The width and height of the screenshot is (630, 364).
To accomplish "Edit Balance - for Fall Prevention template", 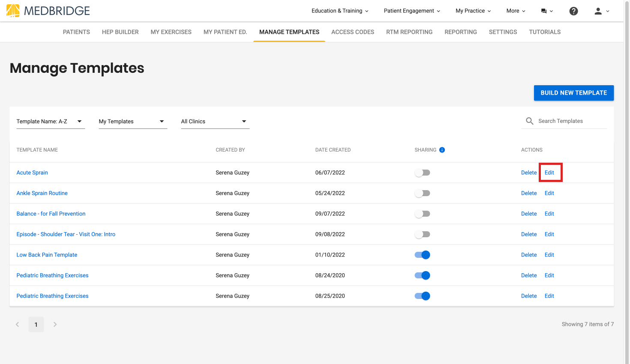I will click(x=549, y=214).
